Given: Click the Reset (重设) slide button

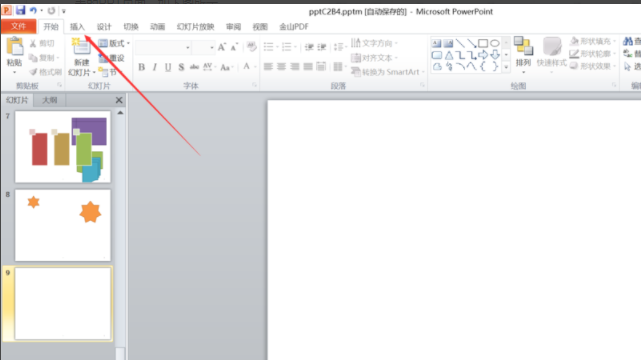Looking at the screenshot, I should [x=112, y=58].
